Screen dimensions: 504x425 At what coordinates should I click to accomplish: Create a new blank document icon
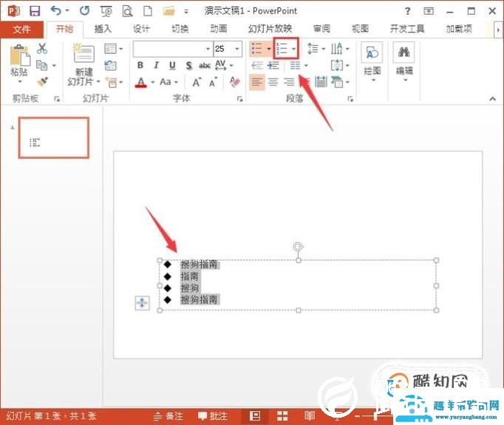pos(148,11)
